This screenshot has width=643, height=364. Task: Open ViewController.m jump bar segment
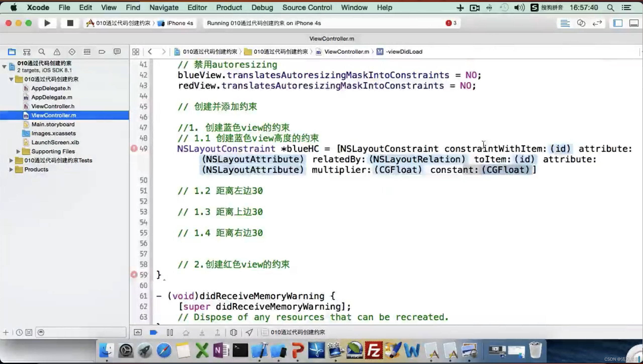pos(343,52)
